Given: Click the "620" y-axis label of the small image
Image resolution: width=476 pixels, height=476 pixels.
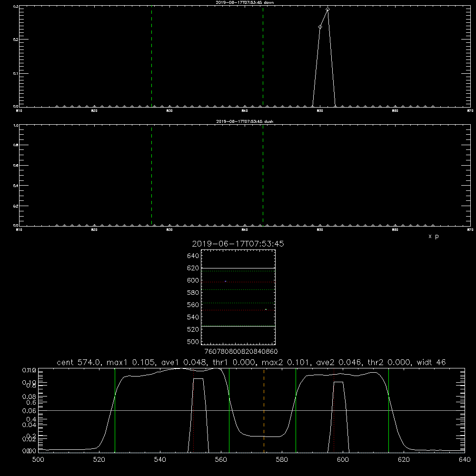Looking at the screenshot, I should 193,268.
